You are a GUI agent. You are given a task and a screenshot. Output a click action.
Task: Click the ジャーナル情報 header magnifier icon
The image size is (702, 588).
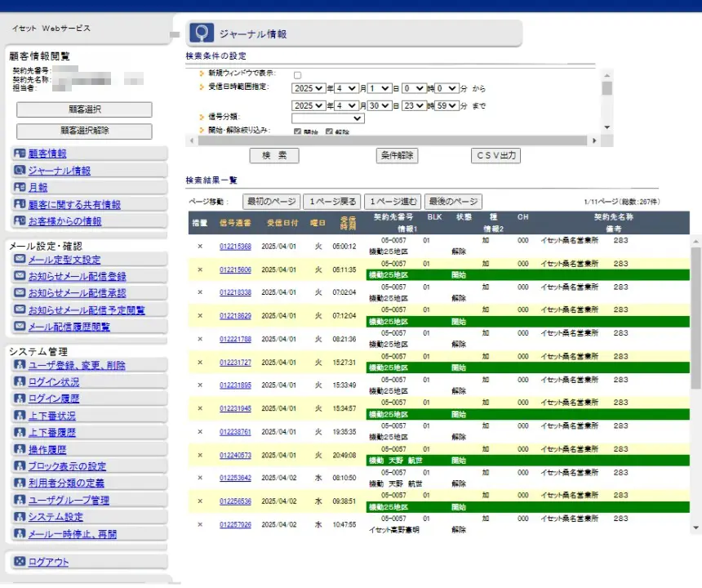tap(201, 33)
